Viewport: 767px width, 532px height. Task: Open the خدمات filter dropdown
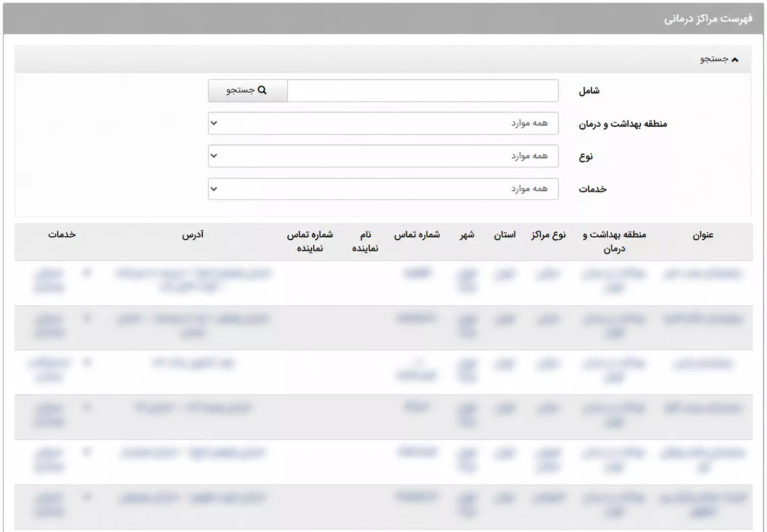tap(383, 189)
